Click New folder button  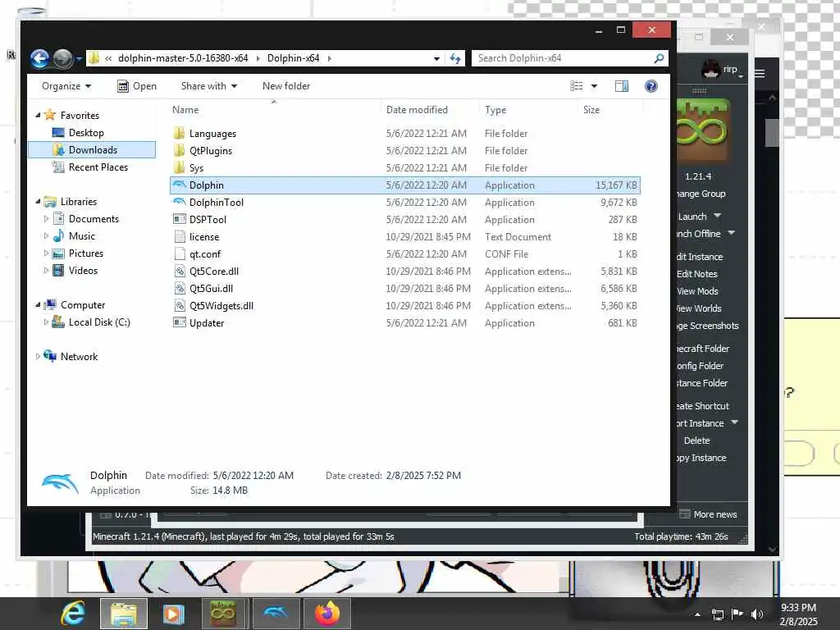point(286,86)
